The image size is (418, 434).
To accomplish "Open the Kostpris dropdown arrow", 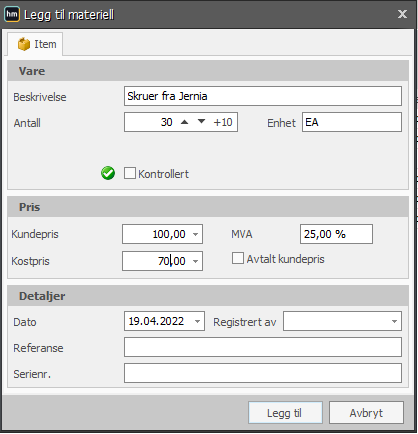I will pos(196,261).
